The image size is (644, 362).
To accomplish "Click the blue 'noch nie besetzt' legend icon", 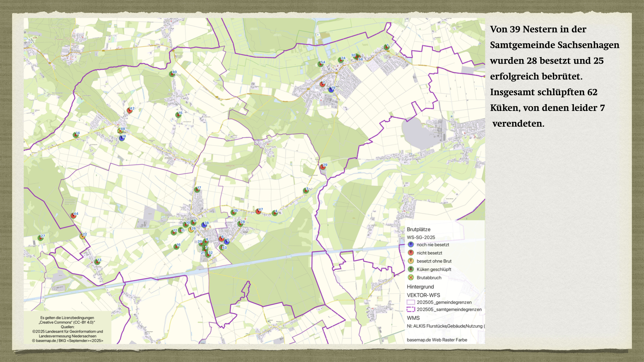I will point(411,245).
